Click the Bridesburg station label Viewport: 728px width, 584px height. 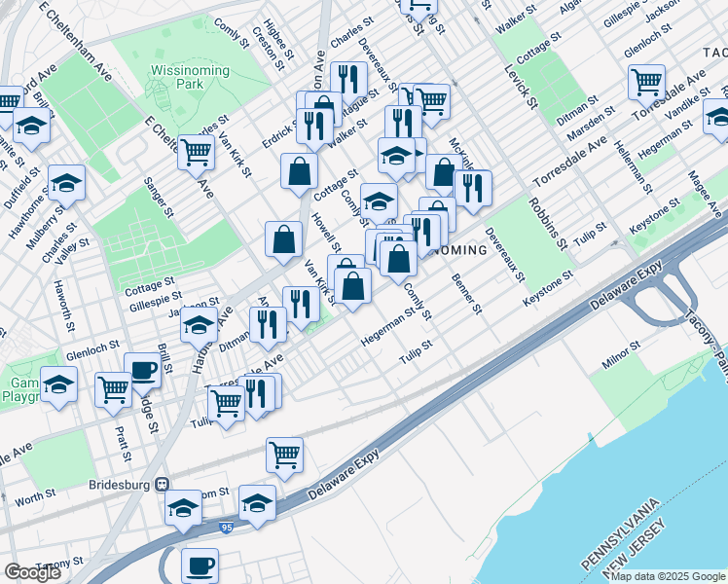click(120, 485)
